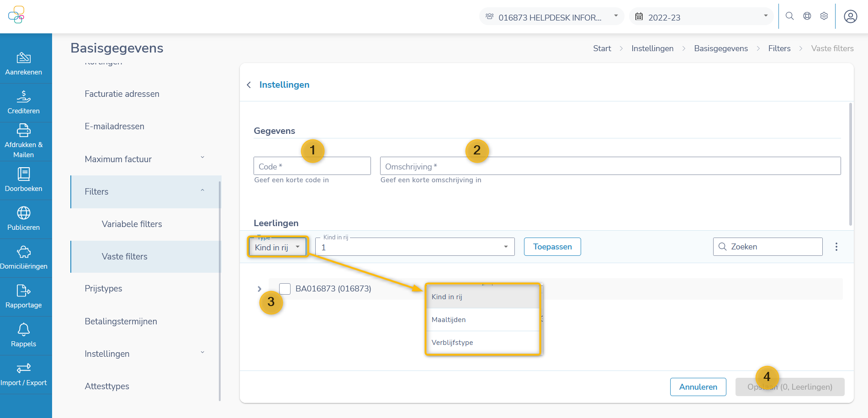Go to Start breadcrumb

(602, 48)
